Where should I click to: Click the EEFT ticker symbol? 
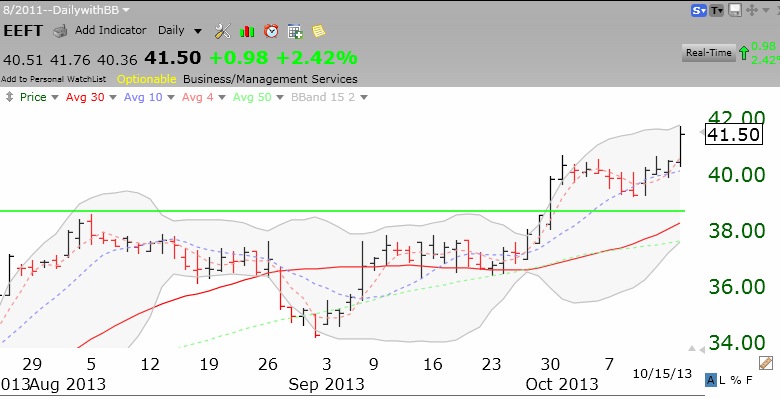tap(23, 31)
